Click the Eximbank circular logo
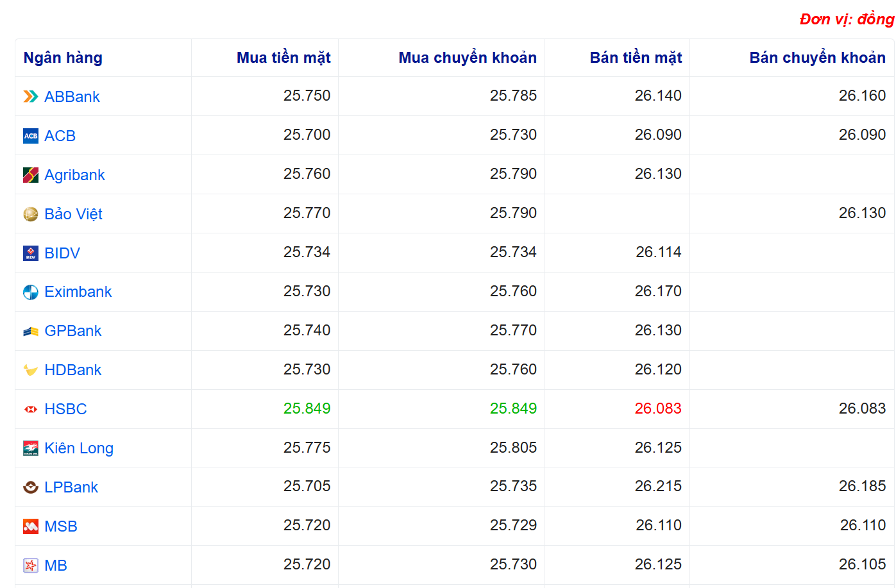The image size is (896, 588). pos(31,292)
